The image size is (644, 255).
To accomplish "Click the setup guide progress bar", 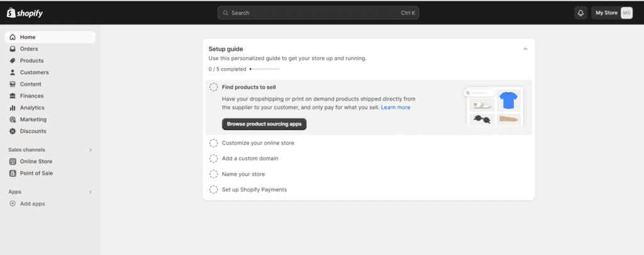I will point(265,69).
